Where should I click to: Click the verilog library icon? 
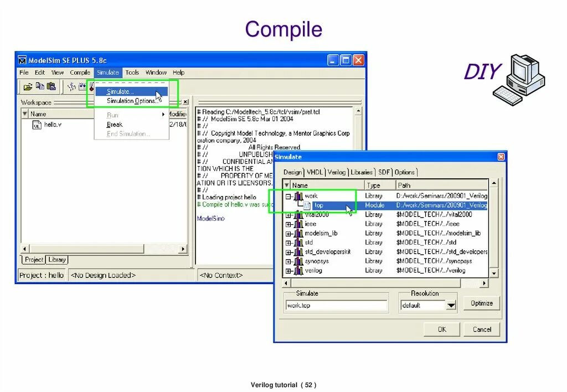pos(298,271)
